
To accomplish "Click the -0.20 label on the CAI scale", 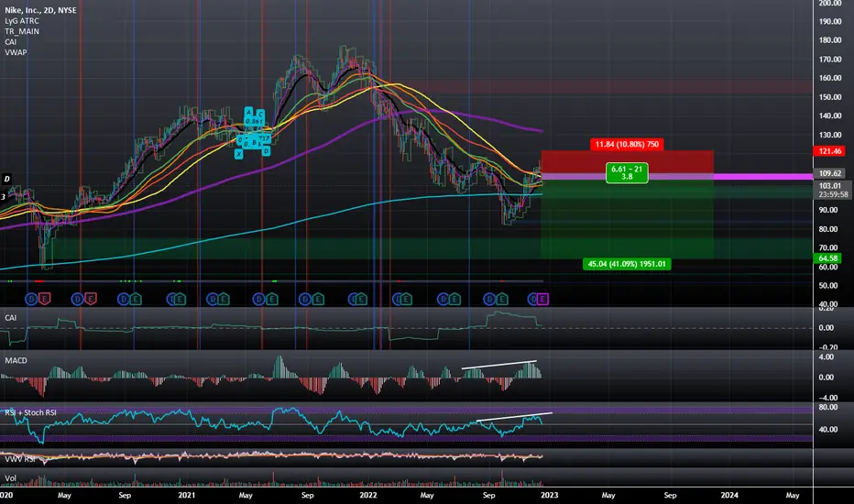I will 827,347.
